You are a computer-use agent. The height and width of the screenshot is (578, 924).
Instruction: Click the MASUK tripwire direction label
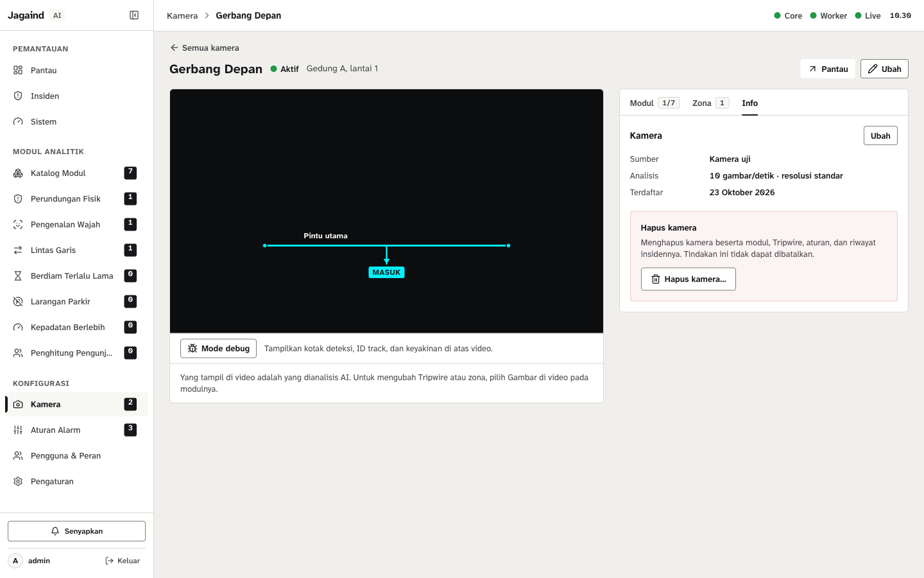(386, 272)
